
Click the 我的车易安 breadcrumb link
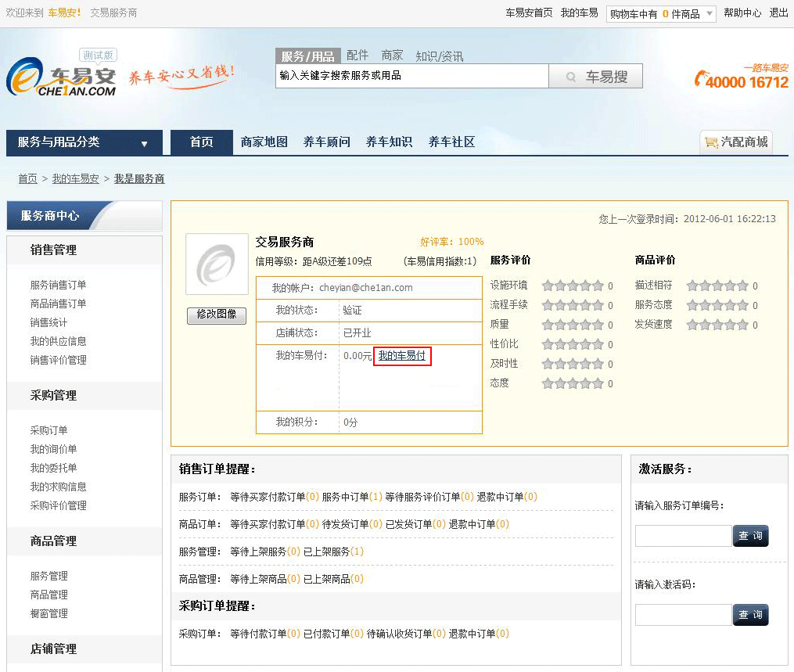click(x=75, y=179)
